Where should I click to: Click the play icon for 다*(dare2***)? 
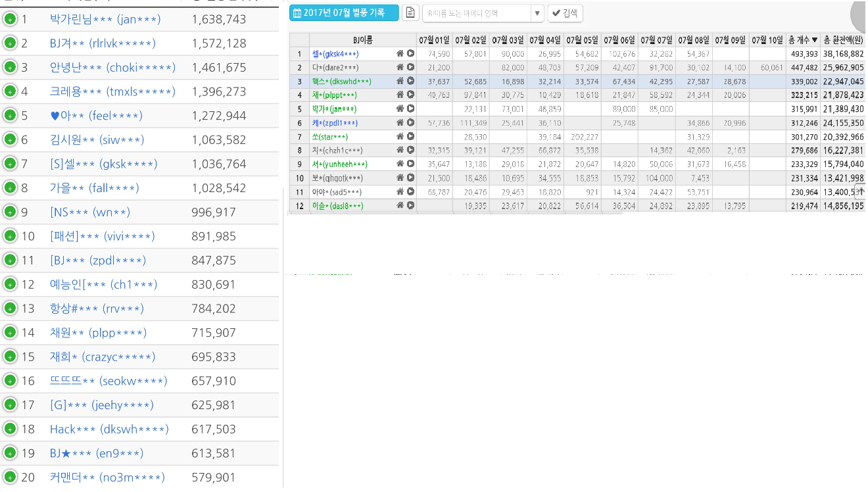pos(410,67)
